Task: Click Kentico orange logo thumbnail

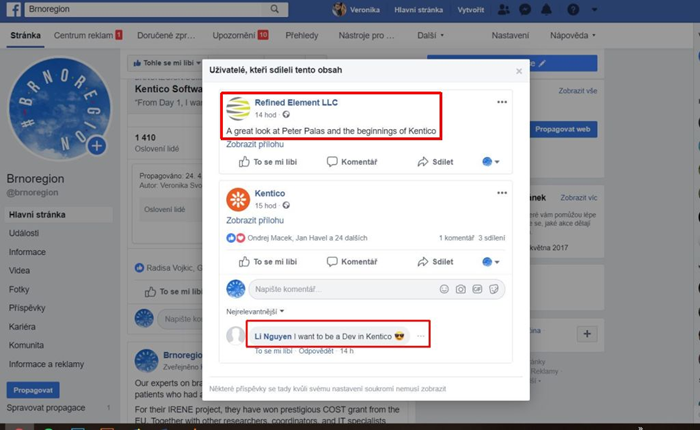Action: coord(238,199)
